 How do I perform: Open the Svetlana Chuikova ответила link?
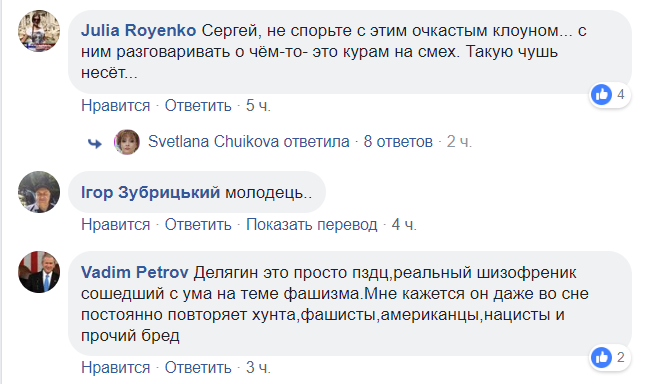(x=248, y=141)
